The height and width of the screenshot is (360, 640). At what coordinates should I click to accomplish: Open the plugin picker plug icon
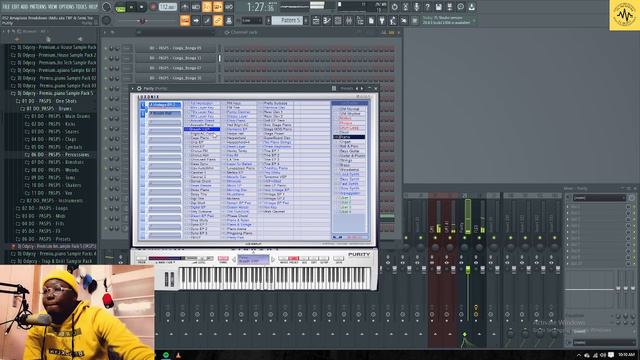382,20
